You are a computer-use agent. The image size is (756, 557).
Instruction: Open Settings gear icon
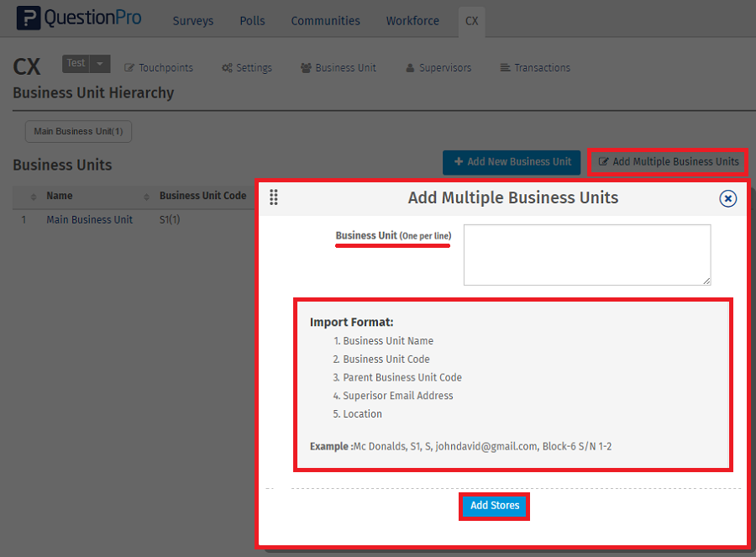(x=227, y=68)
